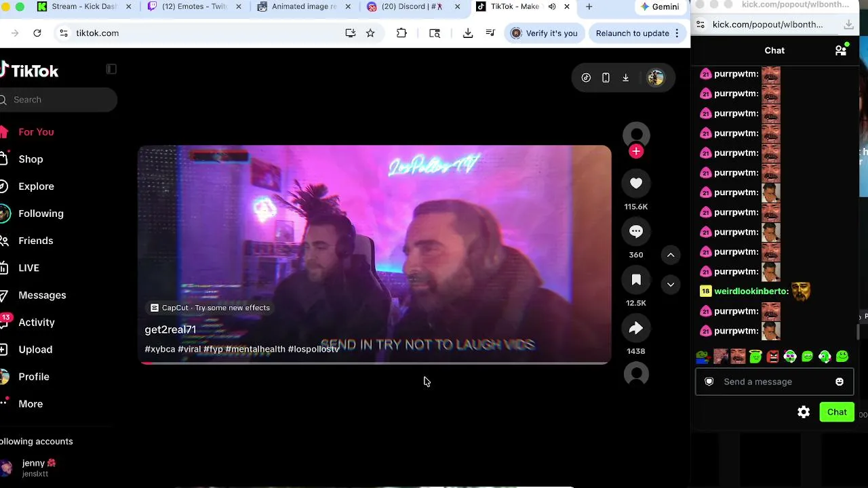The width and height of the screenshot is (868, 488).
Task: Collapse the TikTok sidebar with the panel icon
Action: coord(111,69)
